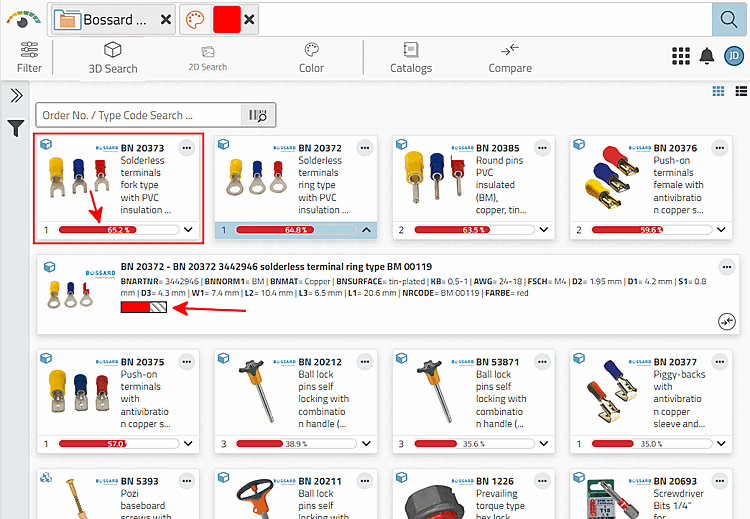Expand BN 20385 result rows
This screenshot has width=750, height=519.
point(543,230)
